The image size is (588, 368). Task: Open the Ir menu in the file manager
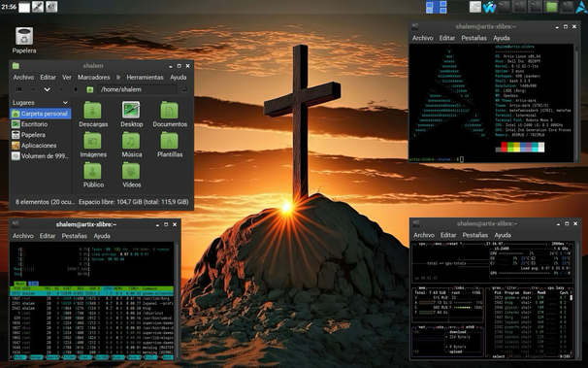click(118, 78)
